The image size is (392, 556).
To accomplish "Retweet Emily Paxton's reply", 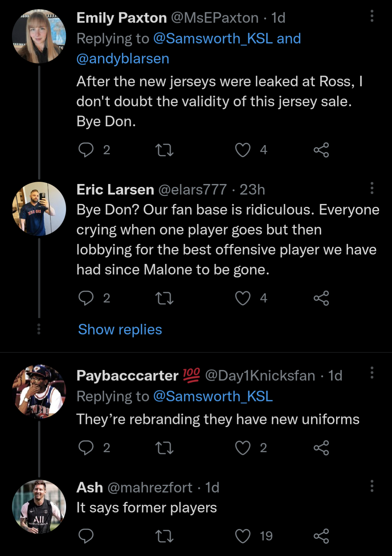I will click(x=164, y=150).
